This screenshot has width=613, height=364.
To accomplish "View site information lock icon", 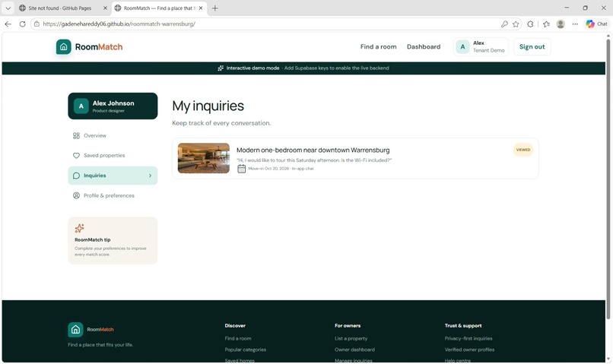I will [37, 24].
